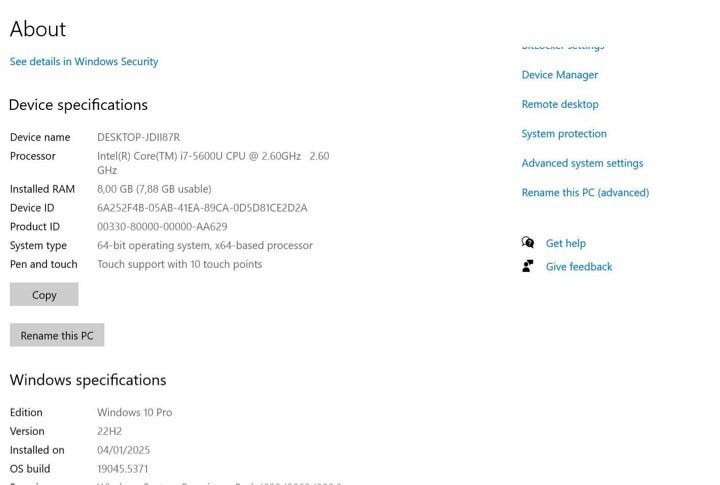Open the Remote desktop link
This screenshot has height=485, width=720.
pos(560,104)
